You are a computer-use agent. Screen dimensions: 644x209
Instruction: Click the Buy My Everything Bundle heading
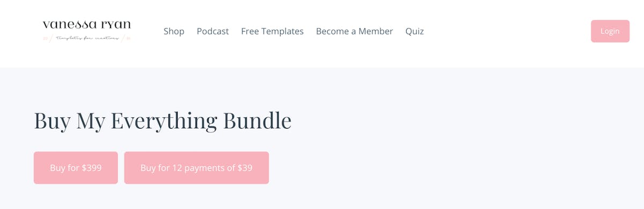click(163, 121)
